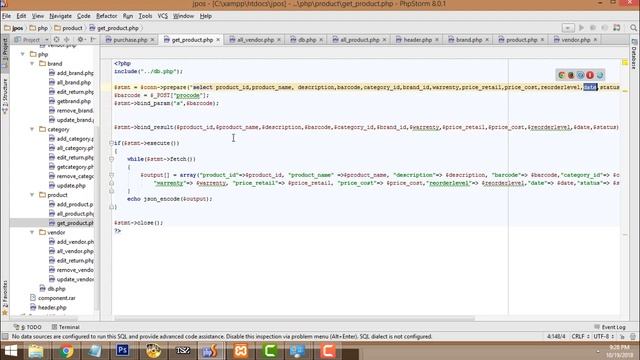Click json_encode line in the editor

click(169, 199)
